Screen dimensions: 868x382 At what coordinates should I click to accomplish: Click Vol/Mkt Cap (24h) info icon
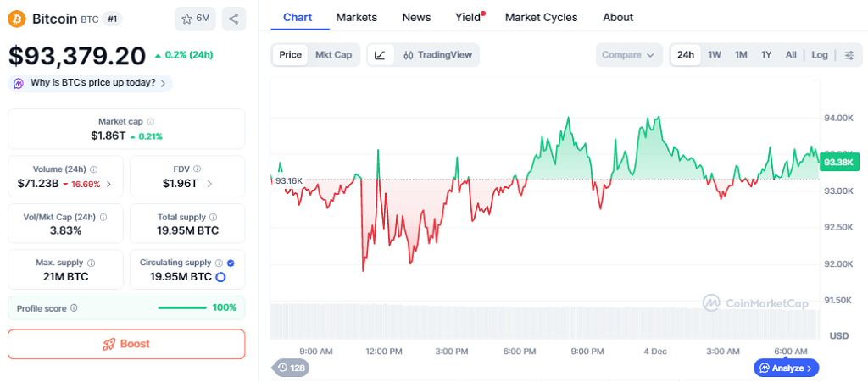point(103,218)
